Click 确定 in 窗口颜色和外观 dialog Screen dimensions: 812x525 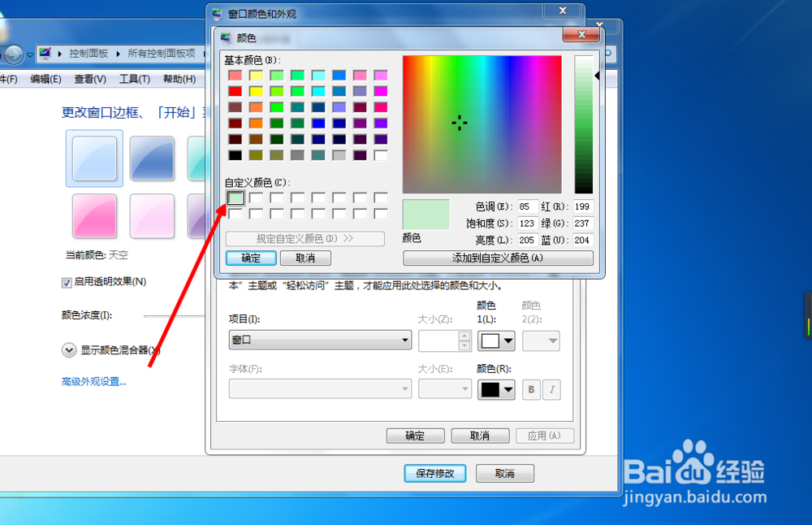pyautogui.click(x=415, y=436)
